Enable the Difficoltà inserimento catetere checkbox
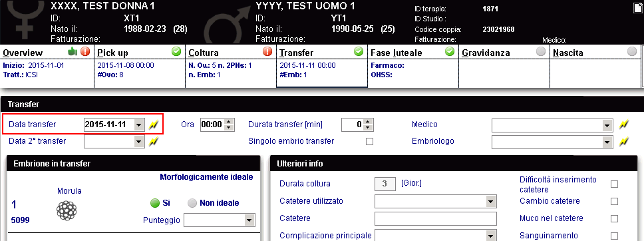 (615, 184)
